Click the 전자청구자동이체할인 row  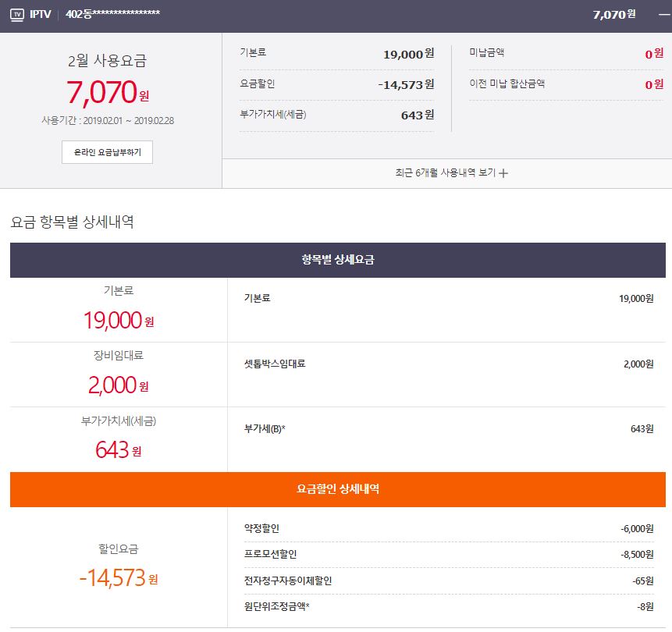(x=448, y=581)
